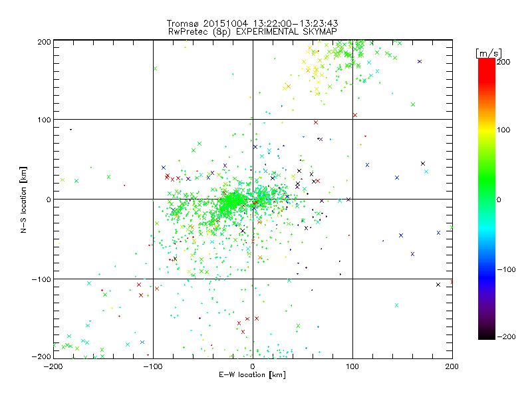Click the velocity colorbar gradient
Viewport: 532px width, 399px height.
(x=487, y=199)
